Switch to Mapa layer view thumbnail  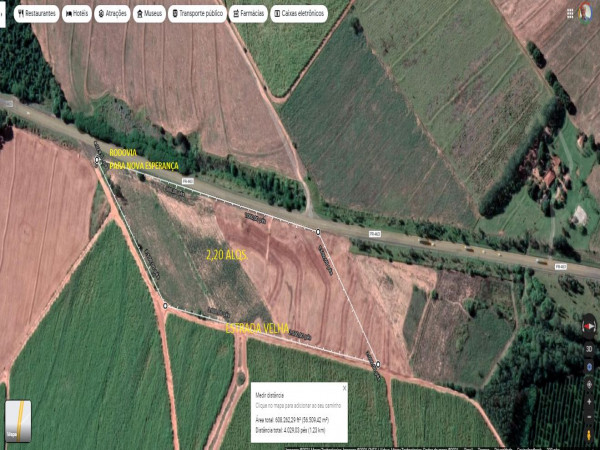coord(18,420)
